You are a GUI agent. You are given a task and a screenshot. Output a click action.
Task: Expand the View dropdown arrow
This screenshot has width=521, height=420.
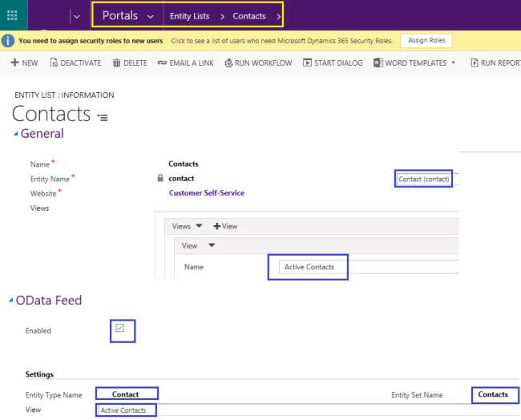tap(212, 245)
